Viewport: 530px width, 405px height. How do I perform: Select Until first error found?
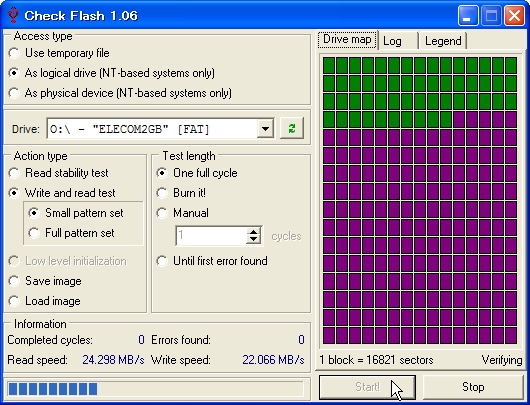point(212,261)
